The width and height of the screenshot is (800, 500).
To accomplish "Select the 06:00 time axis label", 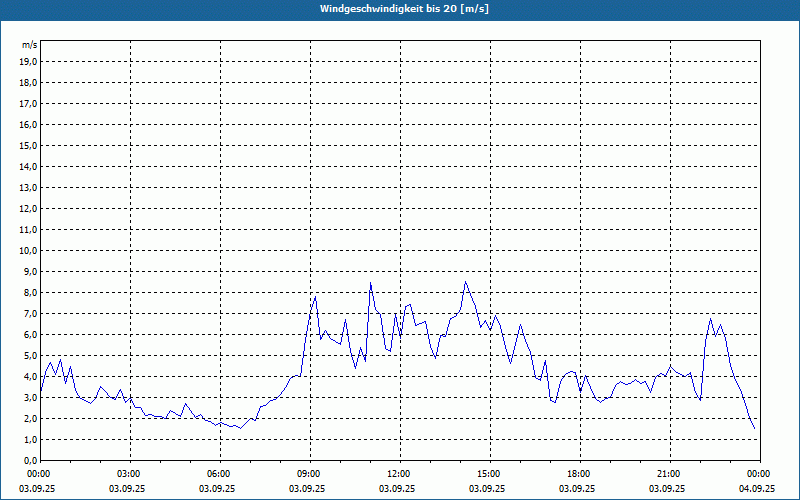I will pos(218,474).
